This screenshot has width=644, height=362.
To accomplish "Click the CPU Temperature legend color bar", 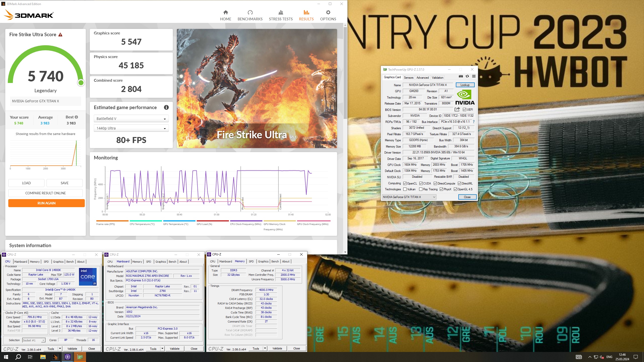I will [146, 221].
